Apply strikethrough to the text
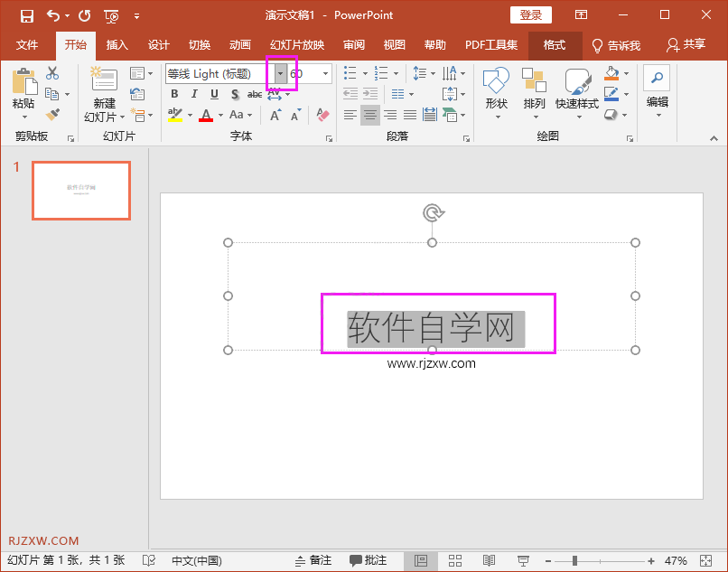This screenshot has height=572, width=728. [x=256, y=93]
